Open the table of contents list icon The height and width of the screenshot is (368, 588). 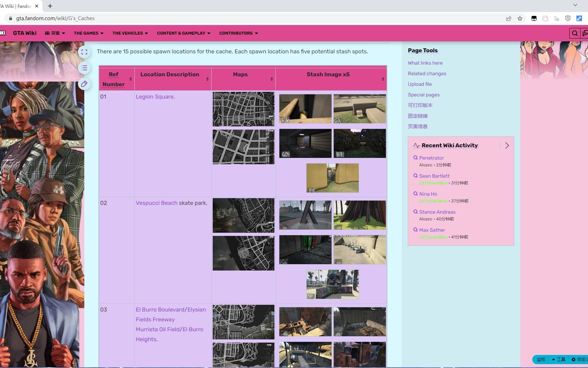coord(84,68)
